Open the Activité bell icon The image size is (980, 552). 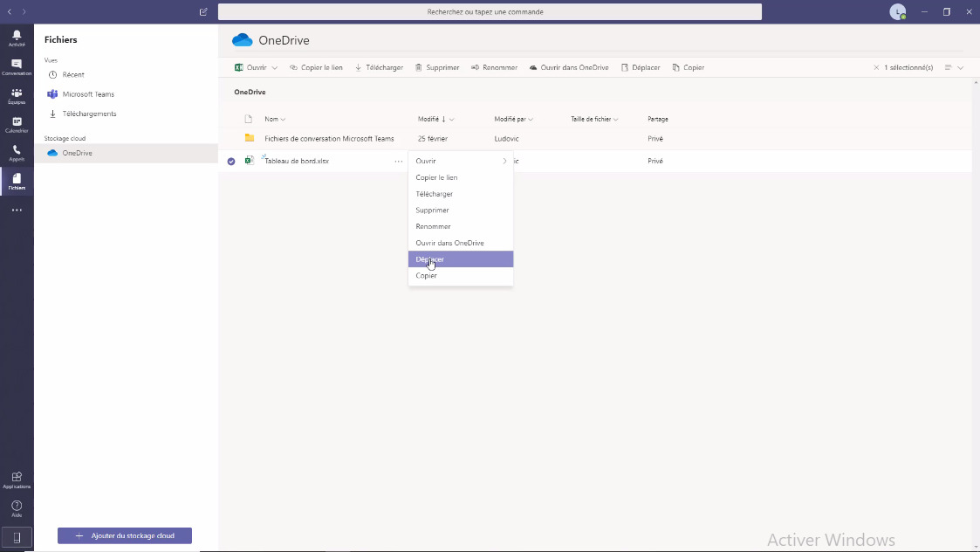pos(17,38)
